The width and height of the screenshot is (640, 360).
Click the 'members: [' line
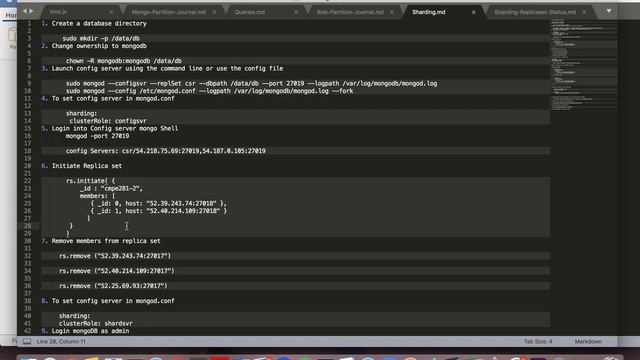pos(97,196)
